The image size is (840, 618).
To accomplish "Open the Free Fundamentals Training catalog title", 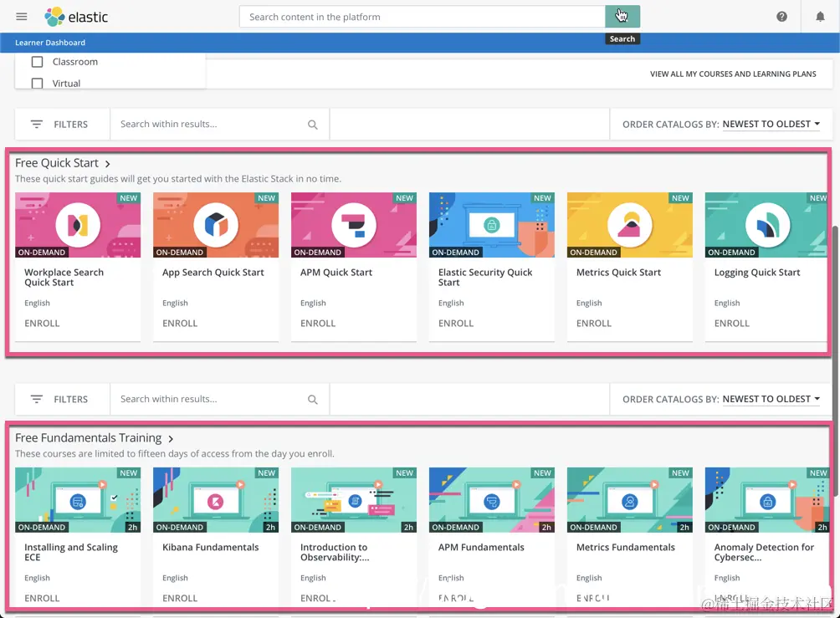I will (x=88, y=437).
